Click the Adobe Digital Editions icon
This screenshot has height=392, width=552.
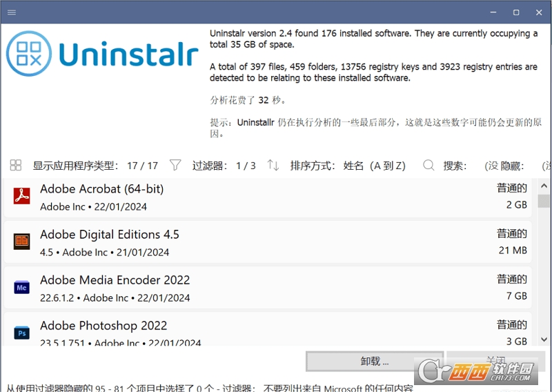[22, 242]
